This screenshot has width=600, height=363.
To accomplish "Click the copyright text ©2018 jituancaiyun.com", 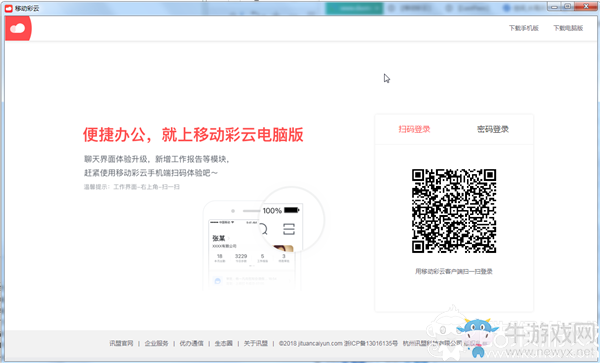I will pyautogui.click(x=311, y=343).
